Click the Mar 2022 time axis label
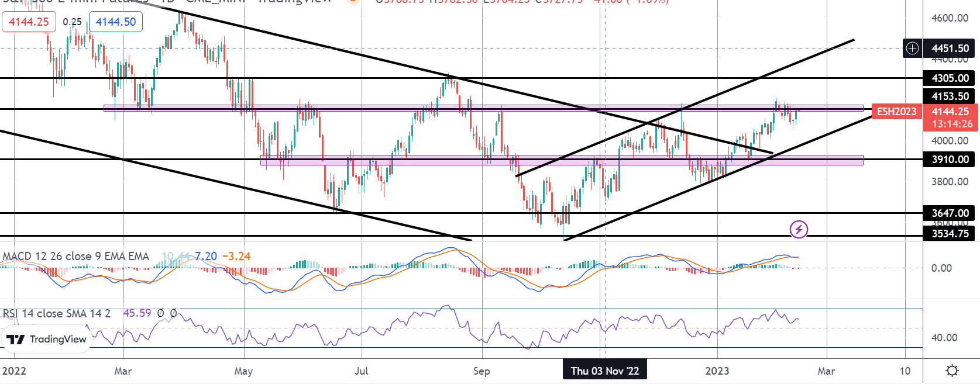Image resolution: width=980 pixels, height=384 pixels. 123,371
